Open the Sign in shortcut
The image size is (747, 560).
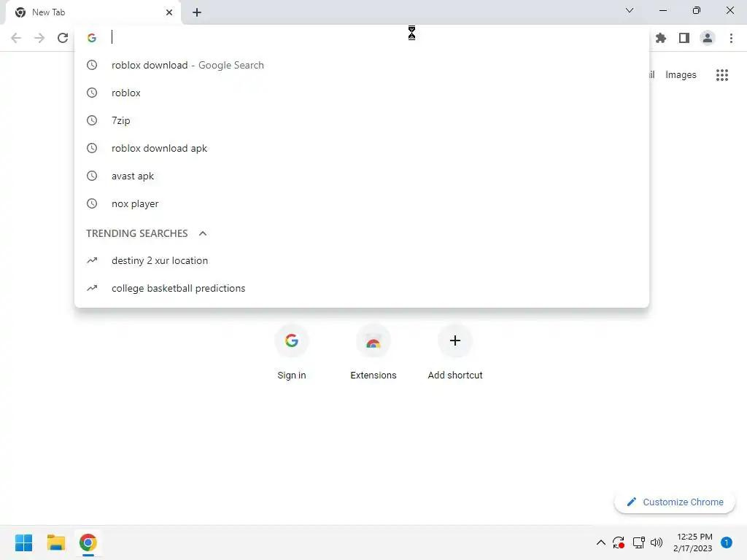(x=292, y=352)
